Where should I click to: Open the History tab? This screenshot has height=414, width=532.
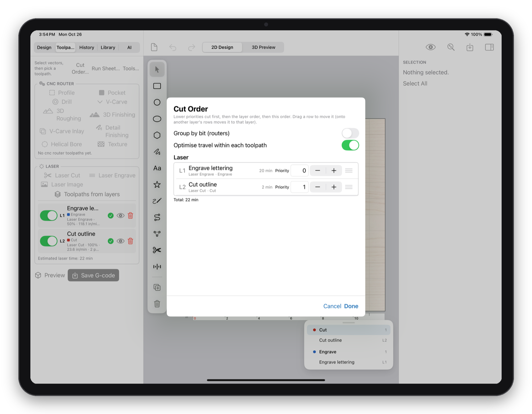point(86,48)
